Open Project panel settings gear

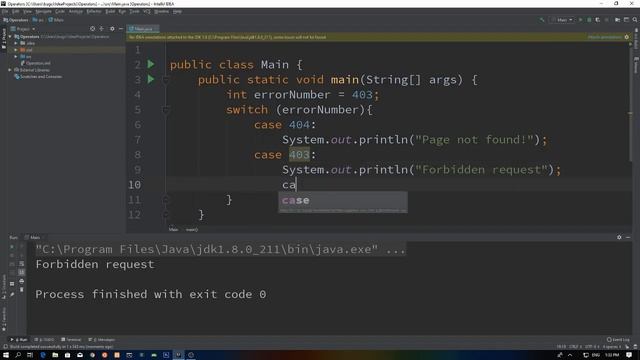click(x=112, y=29)
